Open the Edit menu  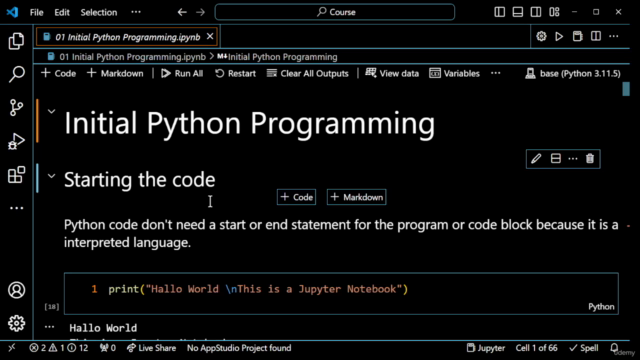(62, 12)
